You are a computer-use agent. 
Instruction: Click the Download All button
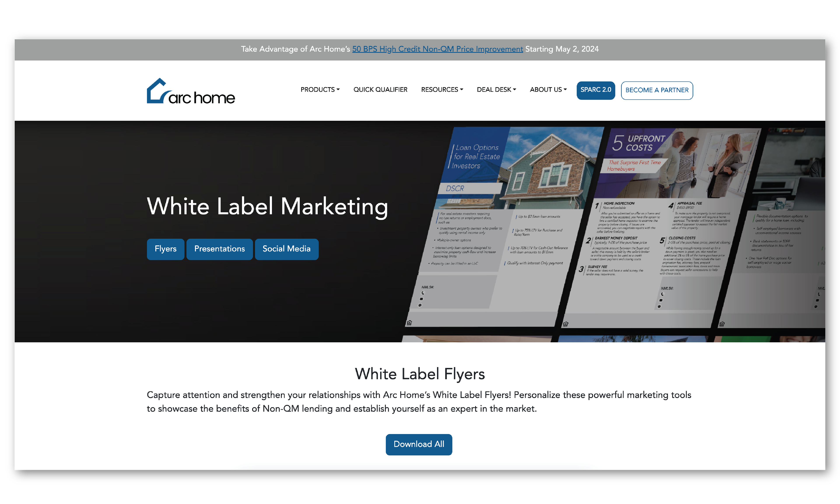click(419, 444)
